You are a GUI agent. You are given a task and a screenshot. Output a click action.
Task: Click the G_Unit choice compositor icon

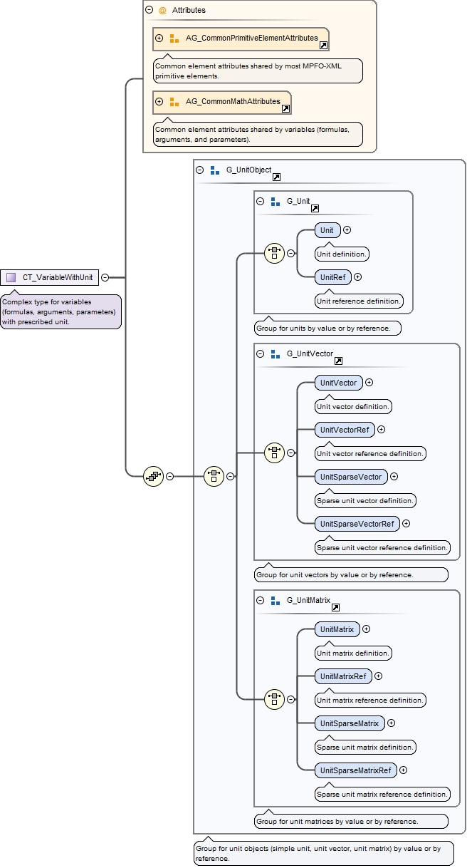pyautogui.click(x=275, y=253)
